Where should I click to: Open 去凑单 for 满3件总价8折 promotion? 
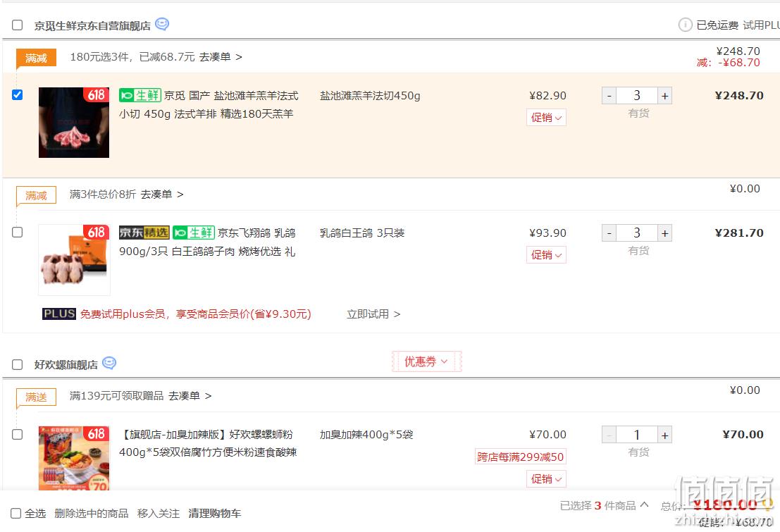pyautogui.click(x=162, y=194)
